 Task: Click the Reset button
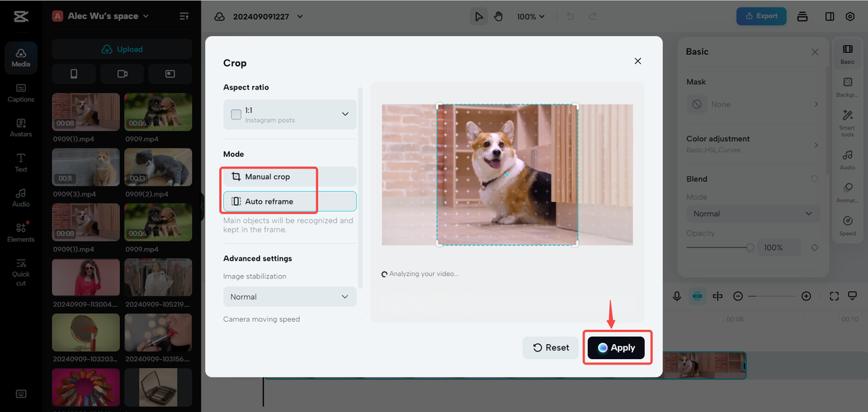click(551, 348)
